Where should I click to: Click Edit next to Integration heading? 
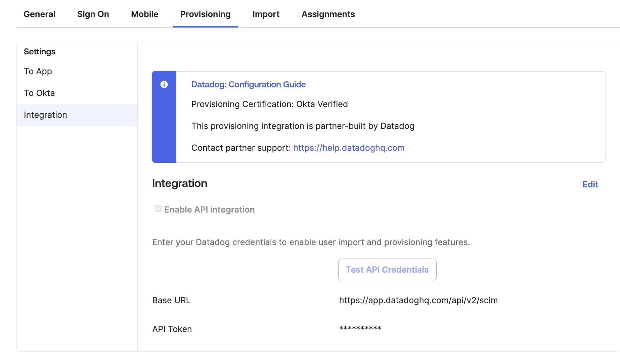click(x=590, y=184)
